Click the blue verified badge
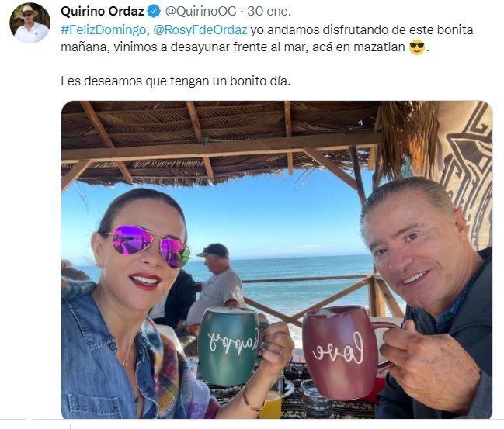 (x=154, y=12)
